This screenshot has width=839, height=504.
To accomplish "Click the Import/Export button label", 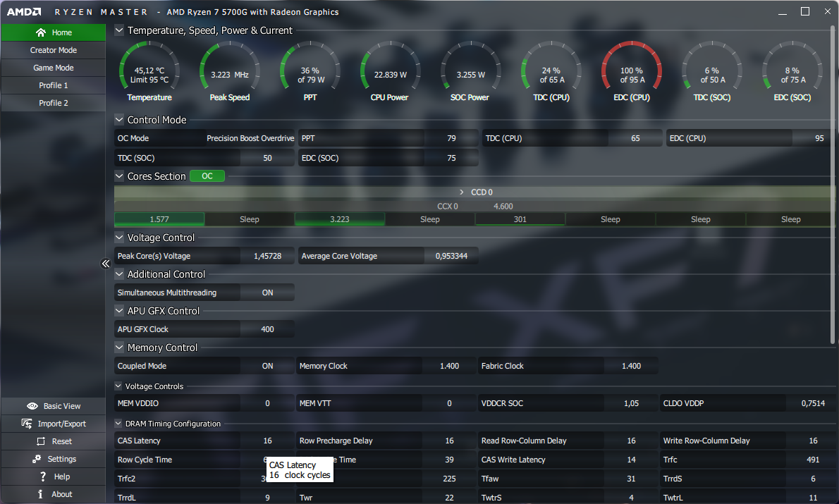I will pos(61,424).
